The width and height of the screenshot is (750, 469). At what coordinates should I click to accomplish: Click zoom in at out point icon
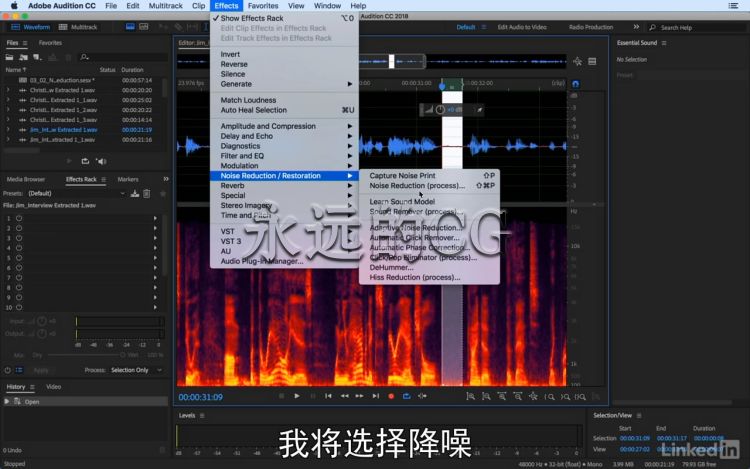click(565, 396)
